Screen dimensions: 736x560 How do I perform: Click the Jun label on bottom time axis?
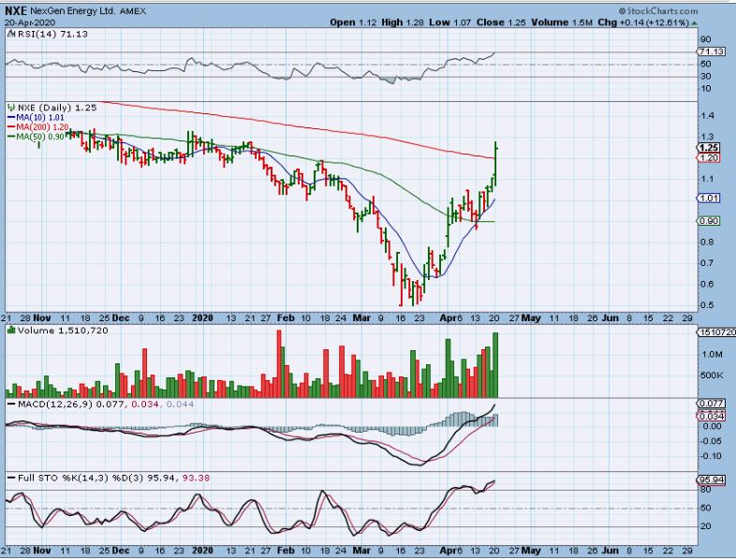[610, 550]
